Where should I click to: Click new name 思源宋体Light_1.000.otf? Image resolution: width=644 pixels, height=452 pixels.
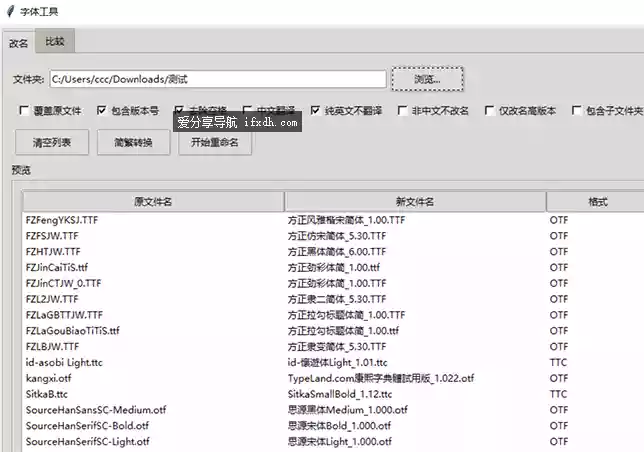click(x=340, y=441)
